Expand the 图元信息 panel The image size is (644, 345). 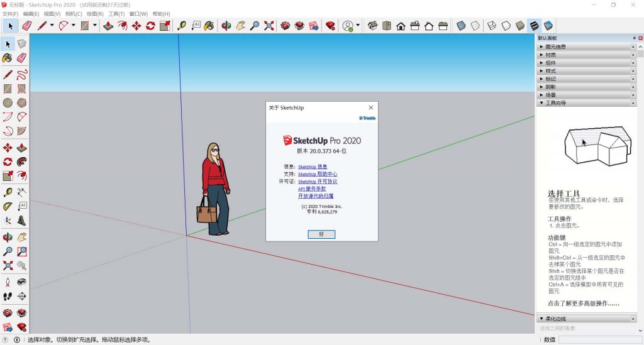556,47
